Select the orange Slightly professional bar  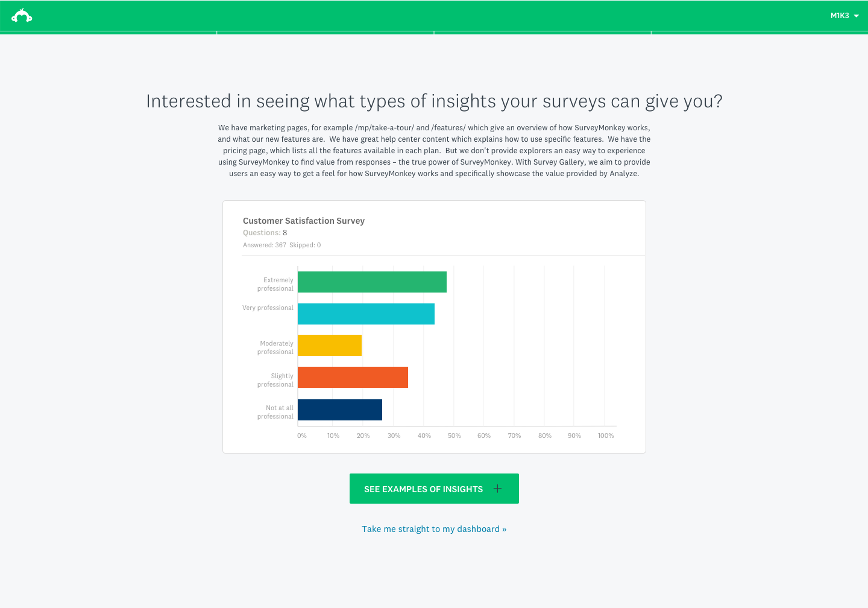click(x=353, y=377)
